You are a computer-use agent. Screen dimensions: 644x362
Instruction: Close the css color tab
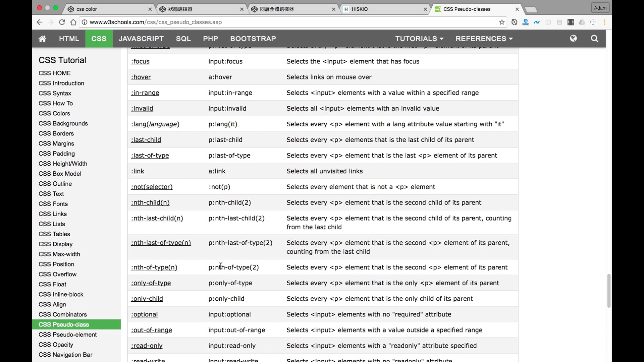(150, 9)
